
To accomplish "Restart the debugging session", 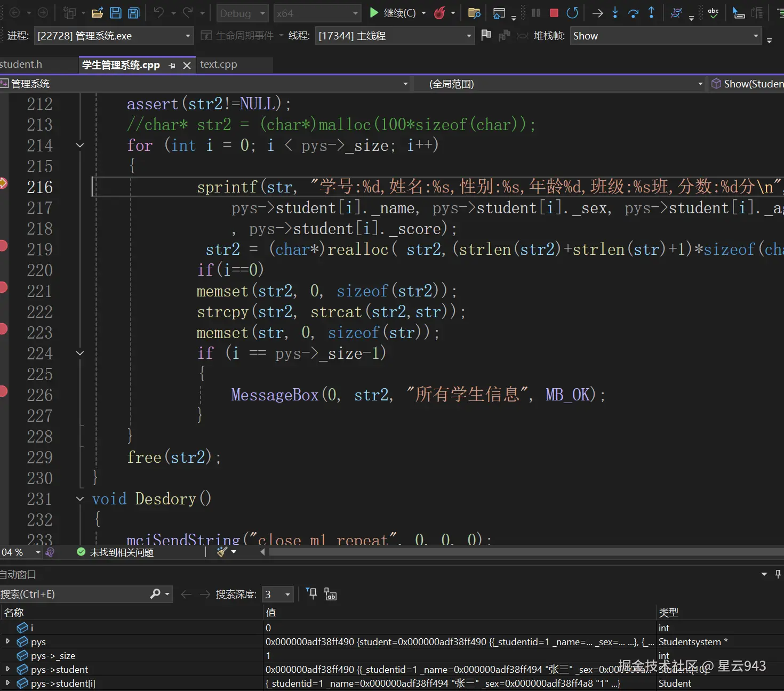I will click(x=572, y=13).
